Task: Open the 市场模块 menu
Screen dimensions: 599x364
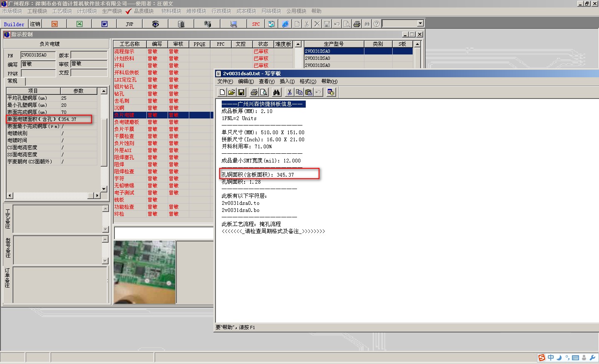Action: pyautogui.click(x=12, y=11)
